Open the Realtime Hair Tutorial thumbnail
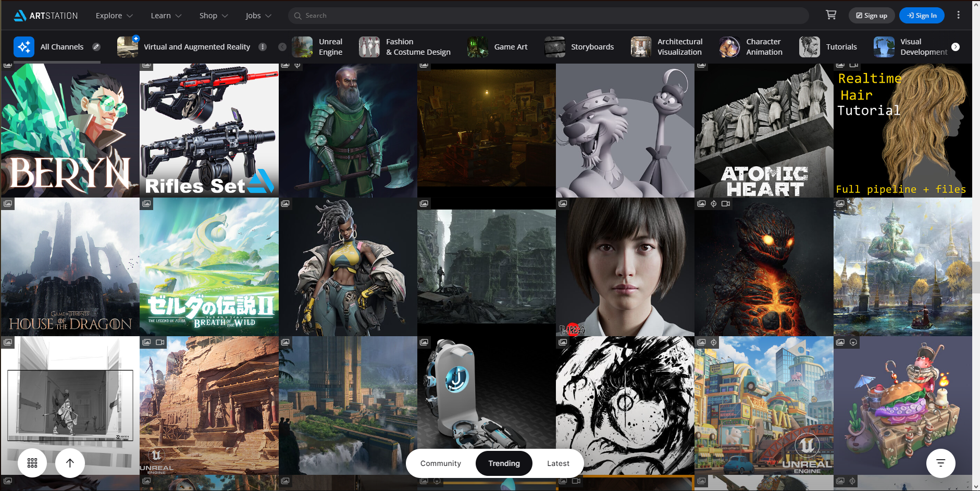The width and height of the screenshot is (980, 491). (903, 130)
